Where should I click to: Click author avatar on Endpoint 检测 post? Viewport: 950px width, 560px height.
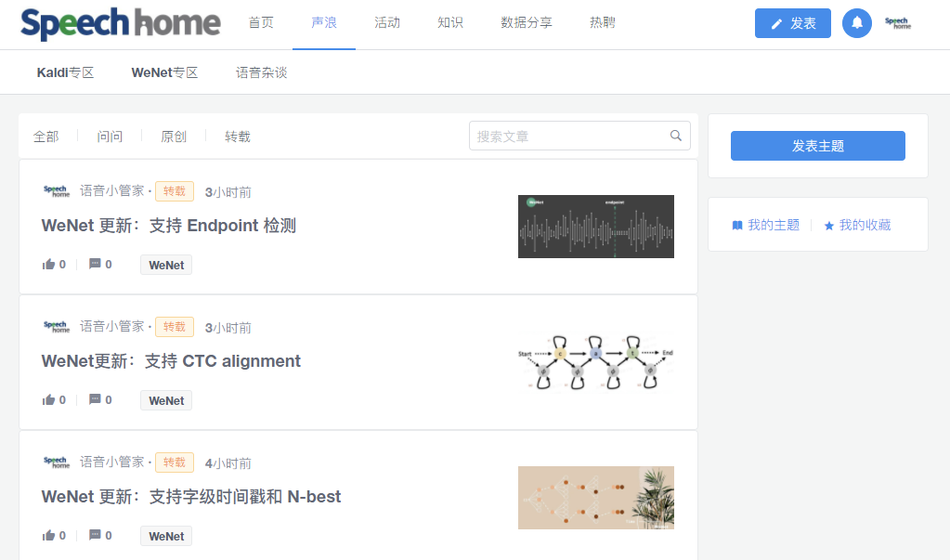57,191
